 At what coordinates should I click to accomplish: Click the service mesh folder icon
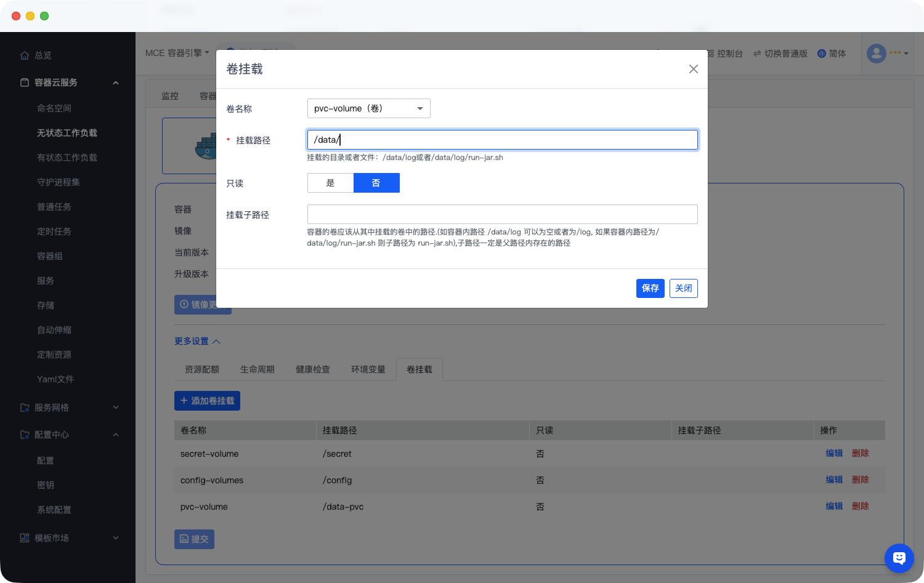(x=25, y=408)
